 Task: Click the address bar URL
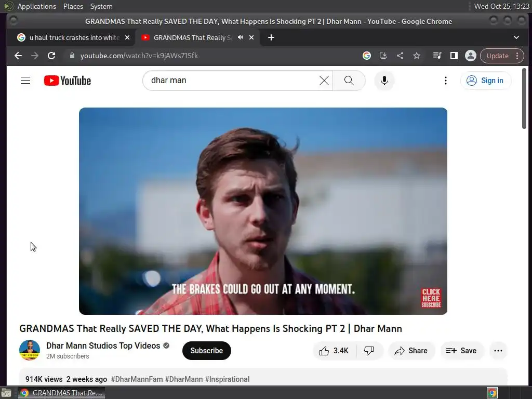pyautogui.click(x=139, y=56)
